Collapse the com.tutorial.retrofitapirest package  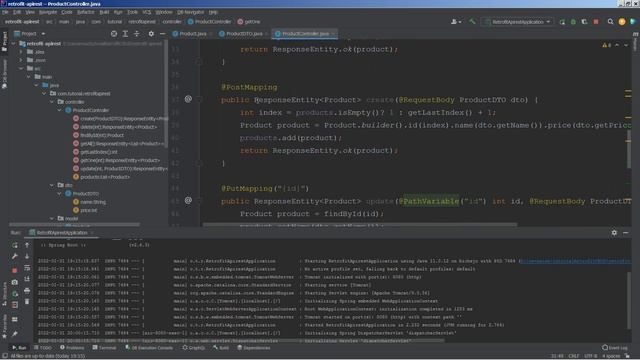[44, 93]
